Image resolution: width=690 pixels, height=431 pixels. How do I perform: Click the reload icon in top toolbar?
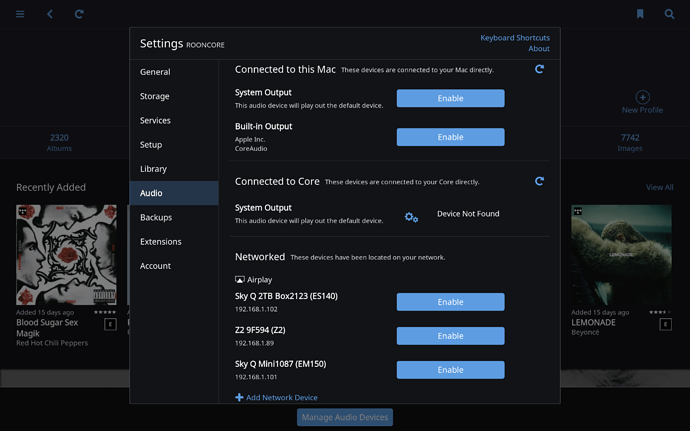point(79,14)
